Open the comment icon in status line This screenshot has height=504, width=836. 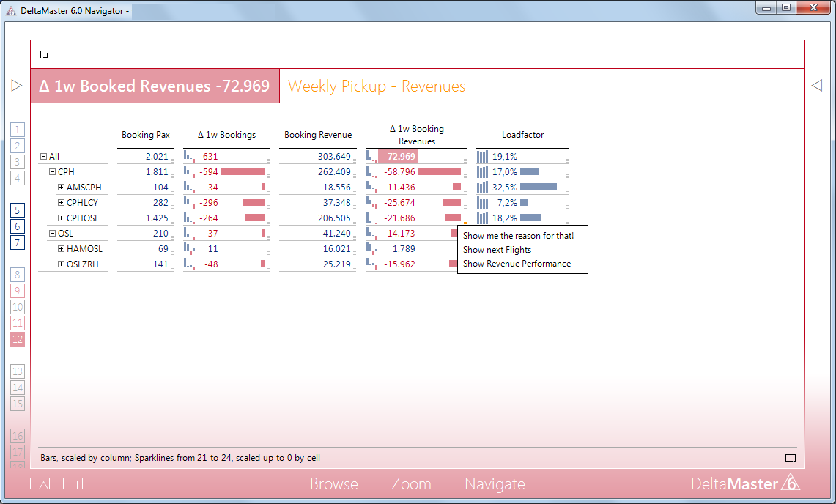(x=791, y=458)
